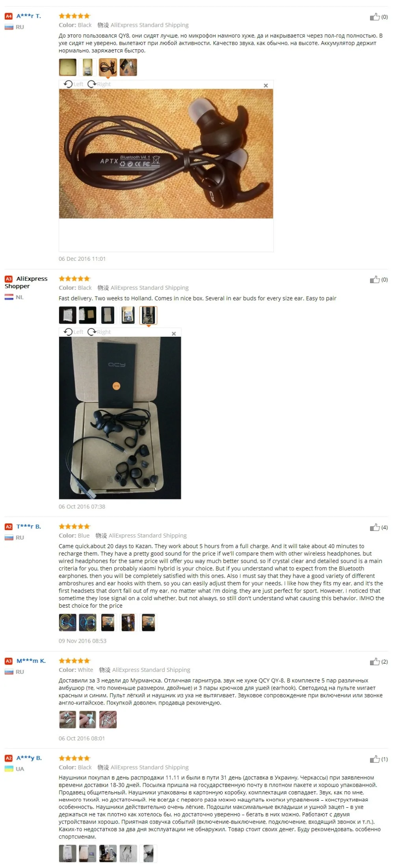Open reviewer name A***r T.
The image size is (394, 868).
pos(29,16)
